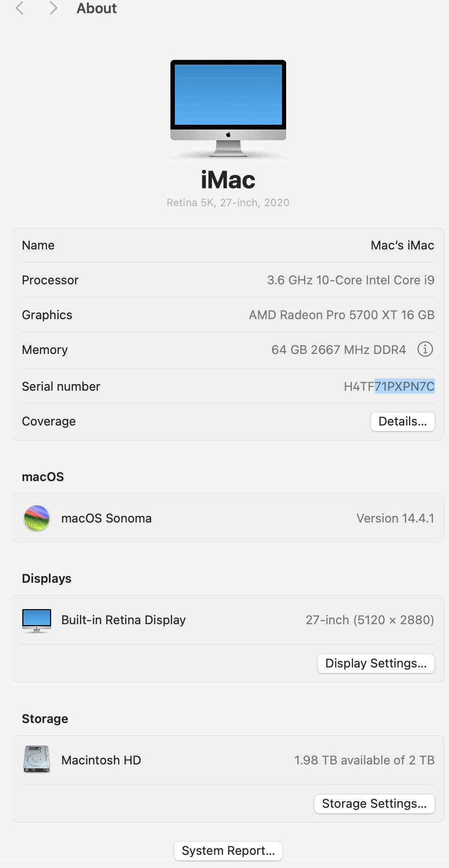The width and height of the screenshot is (449, 868).
Task: Select the Graphics card text
Action: click(341, 315)
